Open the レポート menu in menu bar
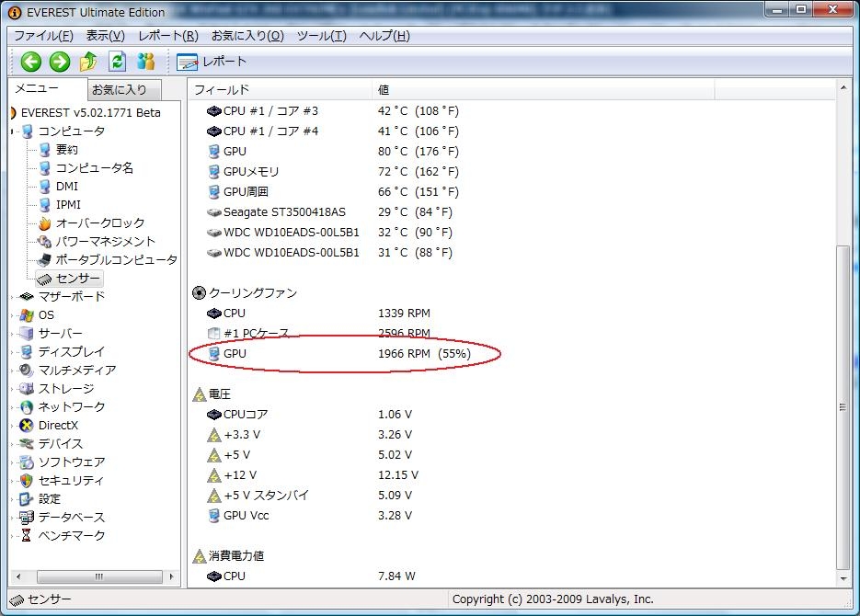The width and height of the screenshot is (860, 616). [167, 36]
